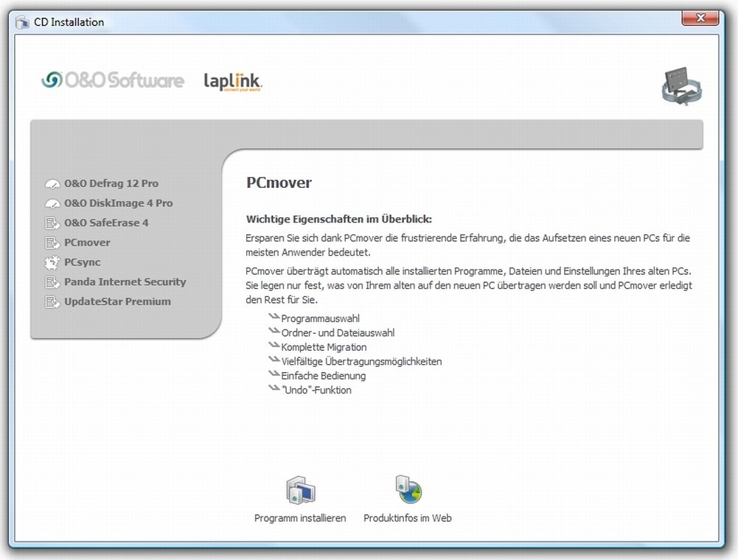Open the UpdateStar Premium entry
This screenshot has width=738, height=560.
(118, 301)
